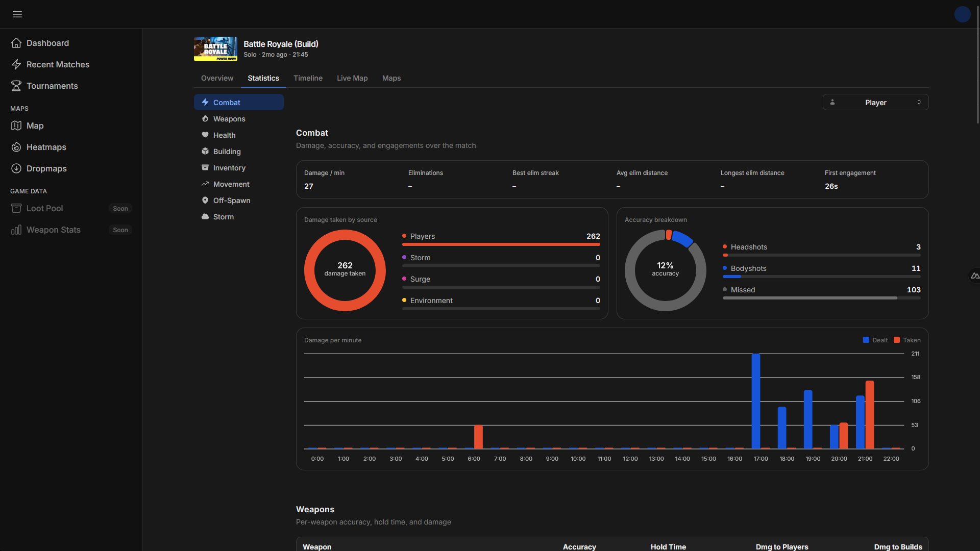
Task: Click the Recent Matches lightning icon
Action: (16, 64)
